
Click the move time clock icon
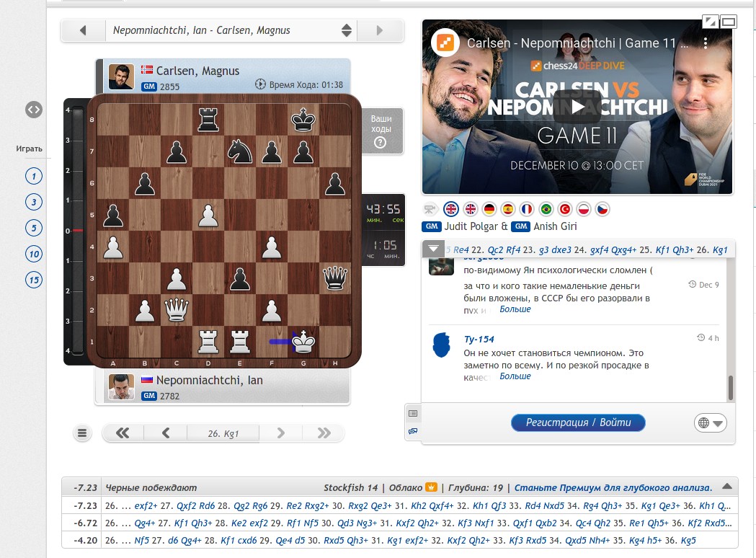(260, 84)
